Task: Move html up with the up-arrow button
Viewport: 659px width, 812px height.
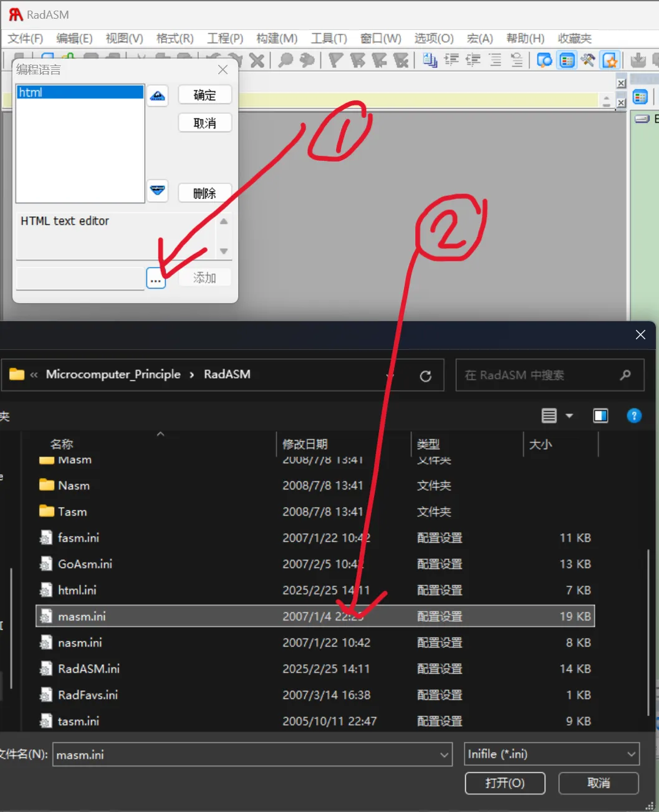Action: [x=158, y=95]
